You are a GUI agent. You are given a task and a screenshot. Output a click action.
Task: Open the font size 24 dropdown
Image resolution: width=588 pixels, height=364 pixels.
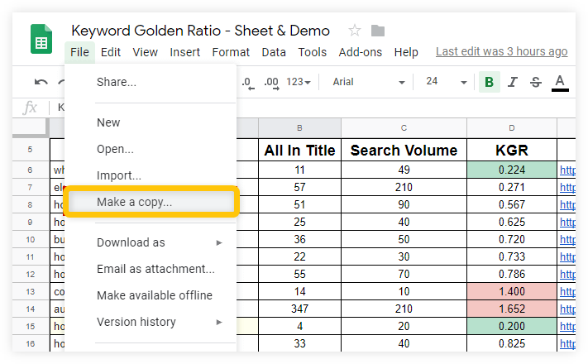444,82
